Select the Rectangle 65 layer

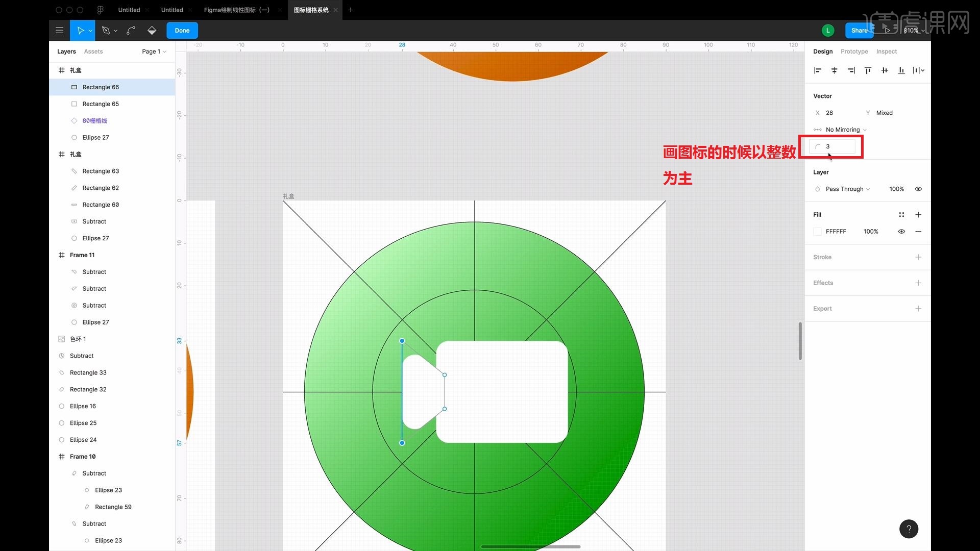[112, 104]
